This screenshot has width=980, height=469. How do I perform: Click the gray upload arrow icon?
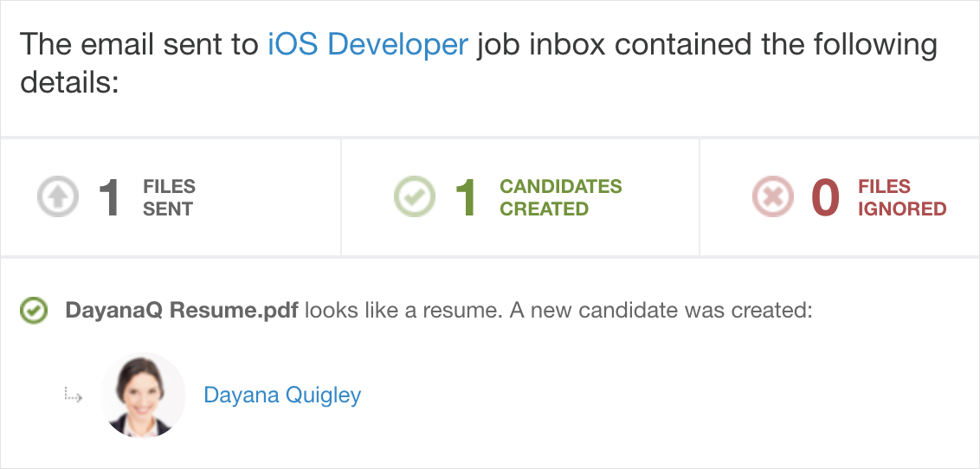pos(57,197)
